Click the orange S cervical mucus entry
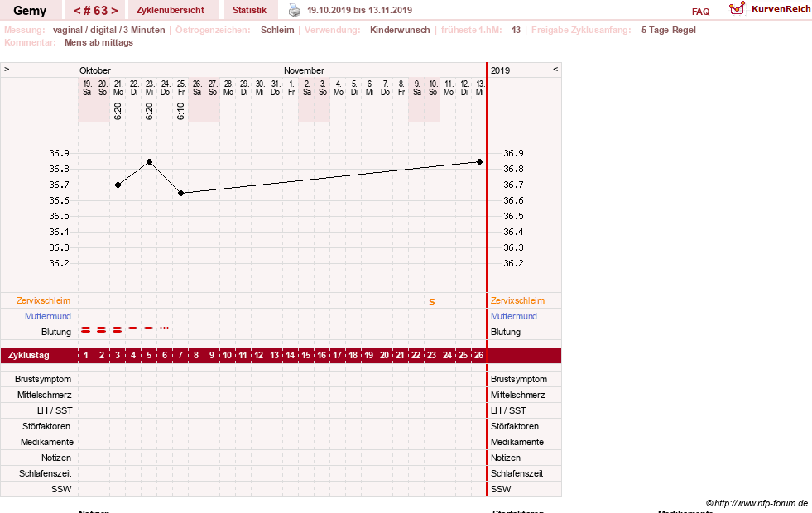 point(432,302)
